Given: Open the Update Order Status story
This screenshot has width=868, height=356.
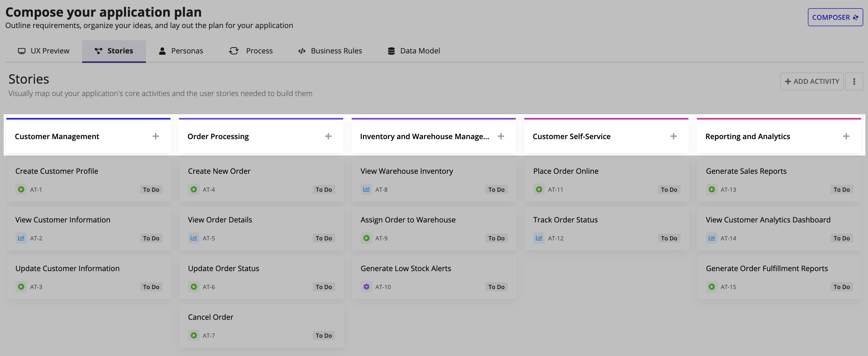Looking at the screenshot, I should click(261, 277).
